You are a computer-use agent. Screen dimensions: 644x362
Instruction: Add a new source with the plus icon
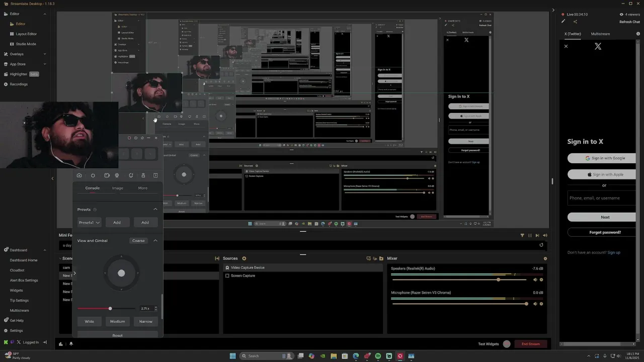pyautogui.click(x=244, y=258)
